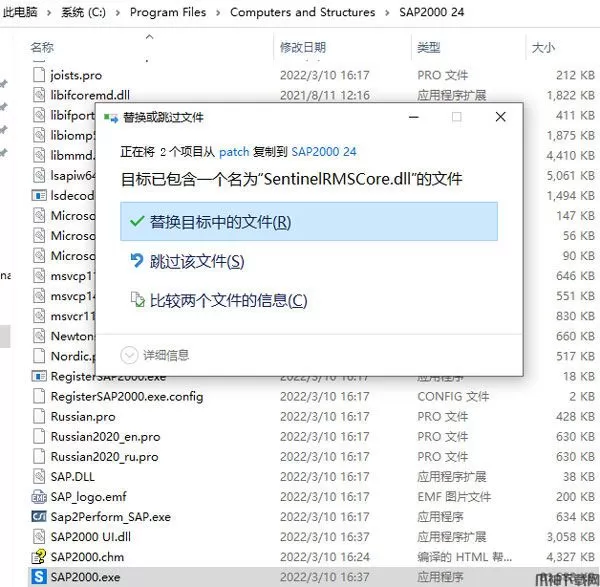600x587 pixels.
Task: Close the replace or skip files dialog
Action: click(x=501, y=117)
